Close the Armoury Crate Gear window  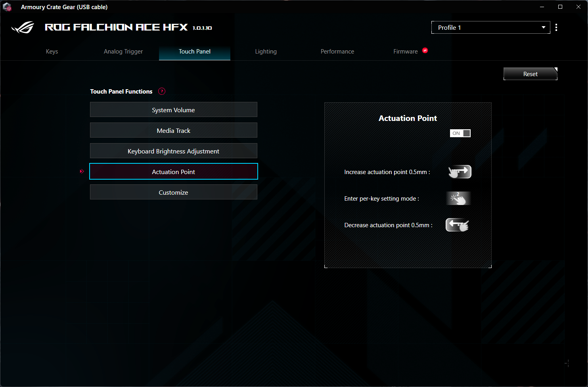578,7
